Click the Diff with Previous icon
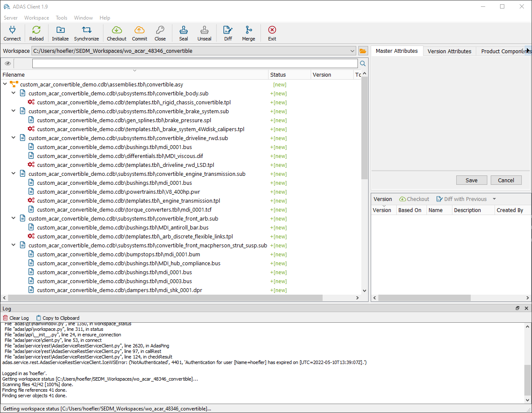The height and width of the screenshot is (413, 532). click(440, 199)
